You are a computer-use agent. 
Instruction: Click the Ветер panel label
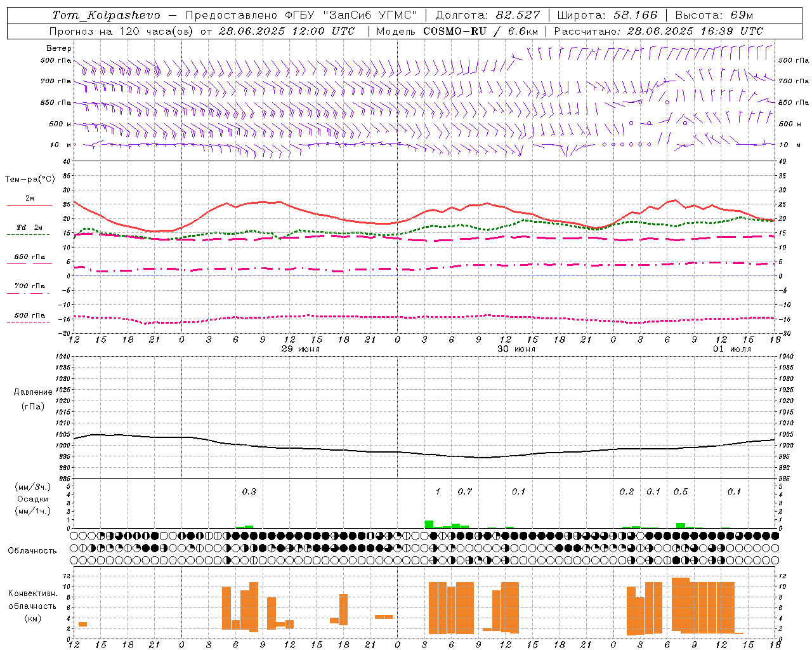59,48
